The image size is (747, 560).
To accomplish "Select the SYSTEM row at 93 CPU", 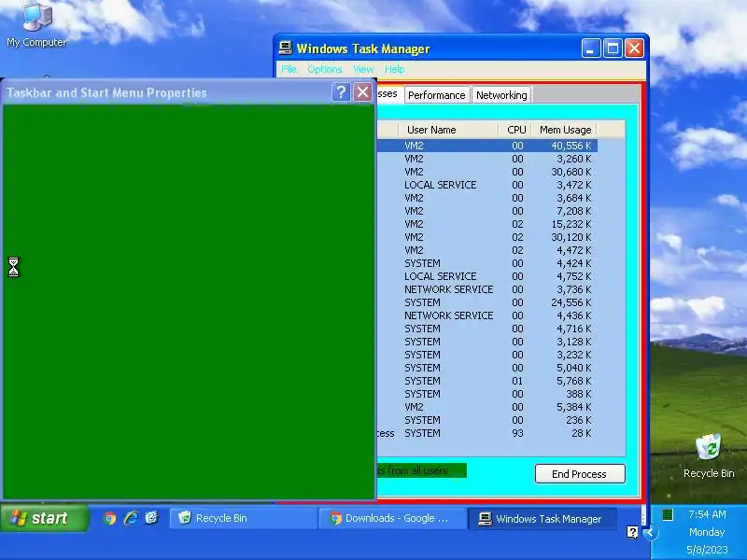I will [x=486, y=434].
